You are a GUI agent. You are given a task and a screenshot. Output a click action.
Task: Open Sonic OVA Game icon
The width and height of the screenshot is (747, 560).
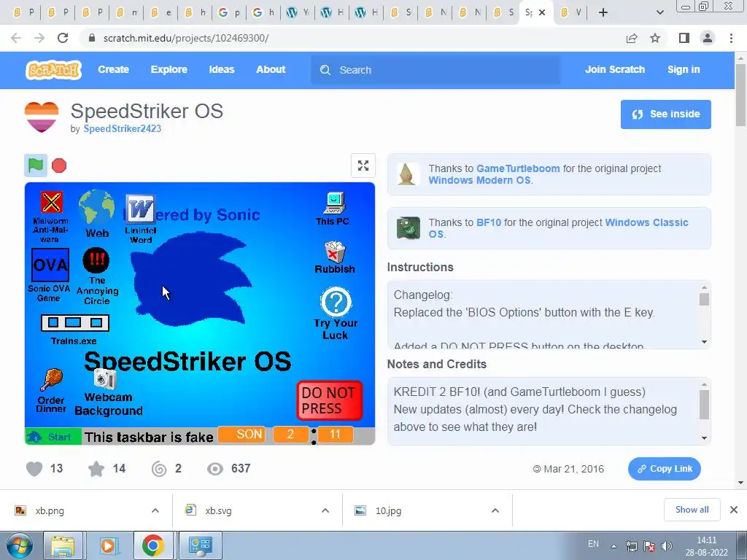[x=50, y=275]
